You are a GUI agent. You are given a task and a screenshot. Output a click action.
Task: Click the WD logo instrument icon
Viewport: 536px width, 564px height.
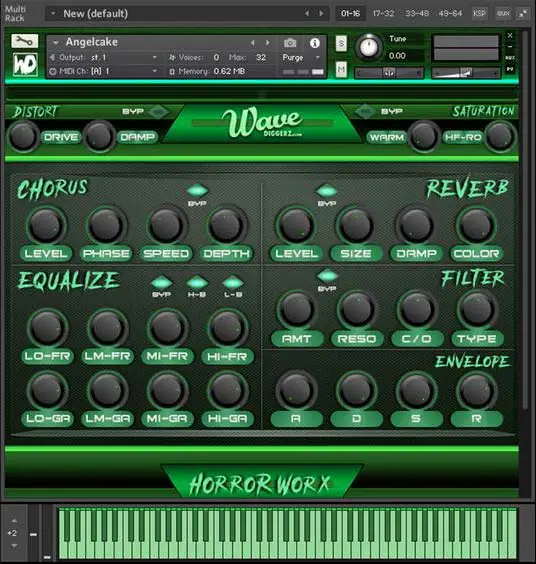point(25,65)
